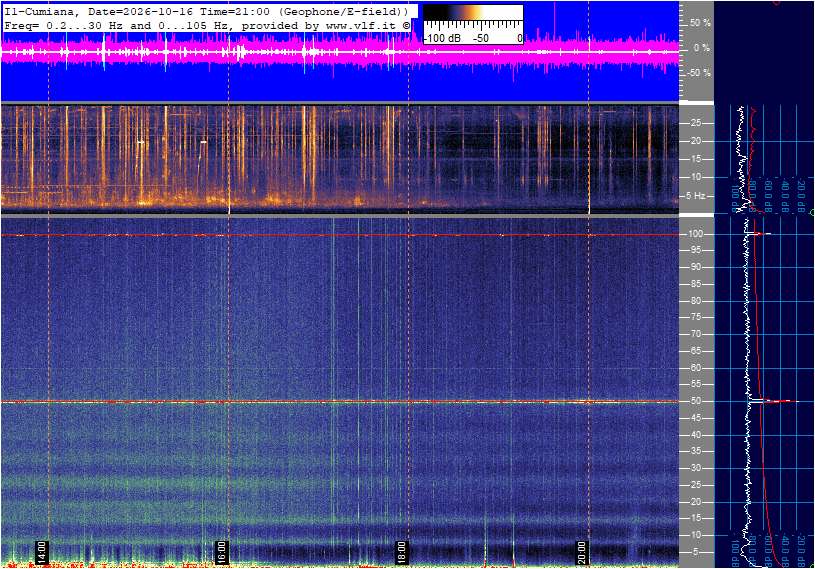The image size is (815, 569).
Task: Click the 55 Hz frequency axis label
Action: (695, 385)
